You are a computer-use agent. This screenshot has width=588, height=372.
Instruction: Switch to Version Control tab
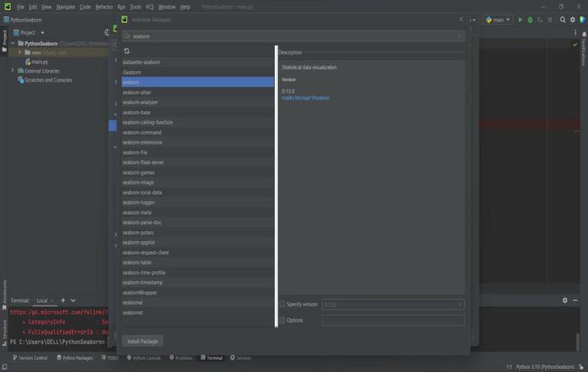[30, 357]
